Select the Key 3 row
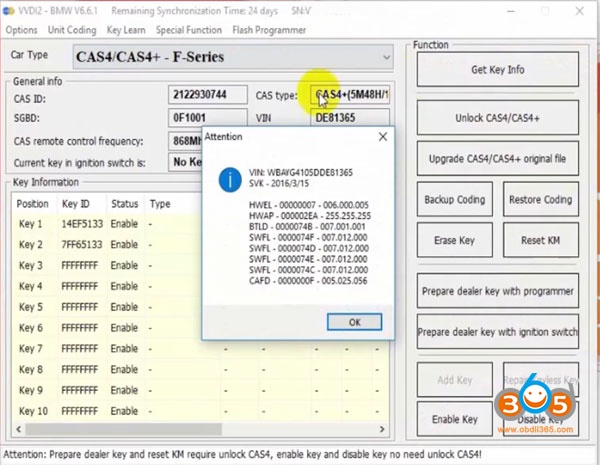 [107, 265]
